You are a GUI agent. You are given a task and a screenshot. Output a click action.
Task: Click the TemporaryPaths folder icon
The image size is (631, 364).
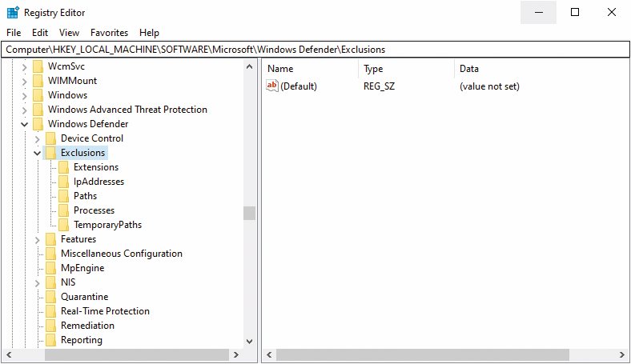point(63,225)
